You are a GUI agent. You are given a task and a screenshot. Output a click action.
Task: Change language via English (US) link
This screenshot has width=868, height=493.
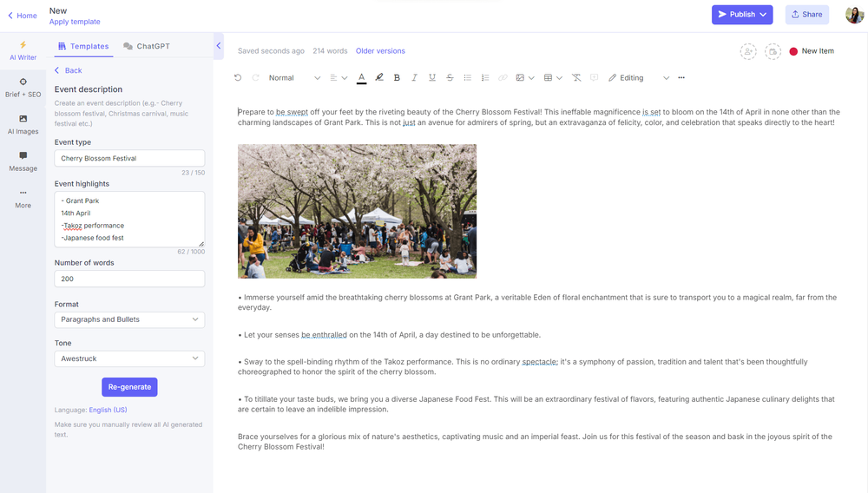coord(108,410)
